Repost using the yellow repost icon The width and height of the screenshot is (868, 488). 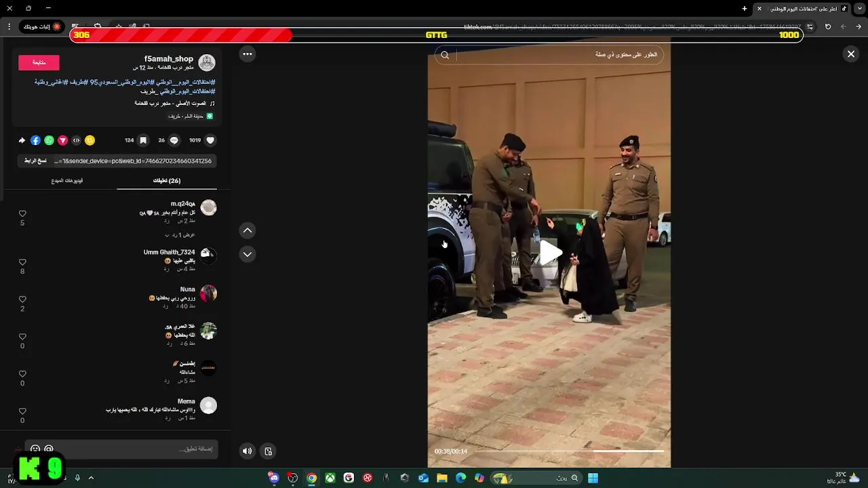coord(90,140)
